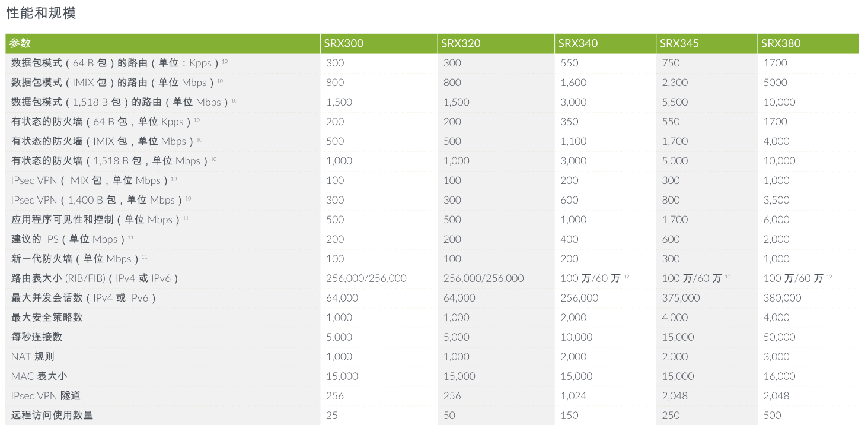Click the SRX380 最大并发会话数 value 380,000
This screenshot has width=868, height=425.
pos(782,298)
